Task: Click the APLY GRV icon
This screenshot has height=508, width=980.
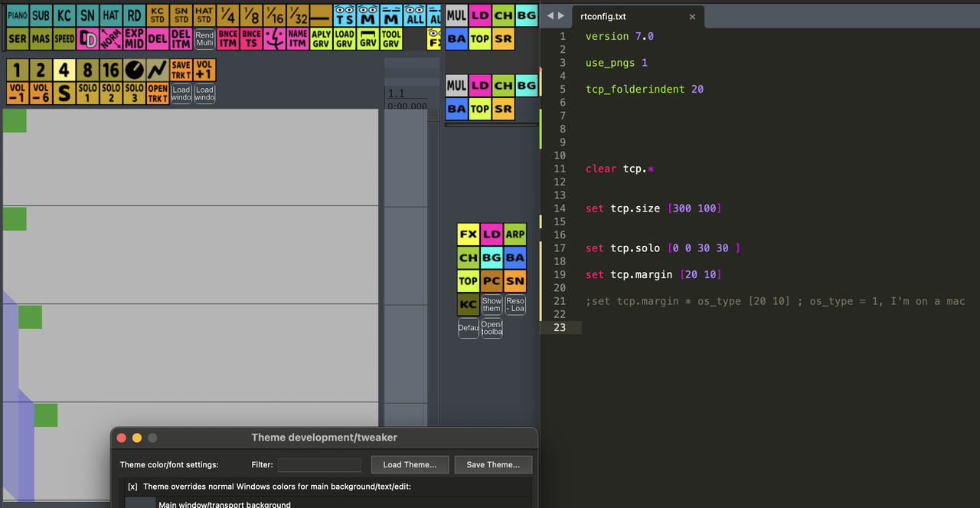Action: pos(321,38)
